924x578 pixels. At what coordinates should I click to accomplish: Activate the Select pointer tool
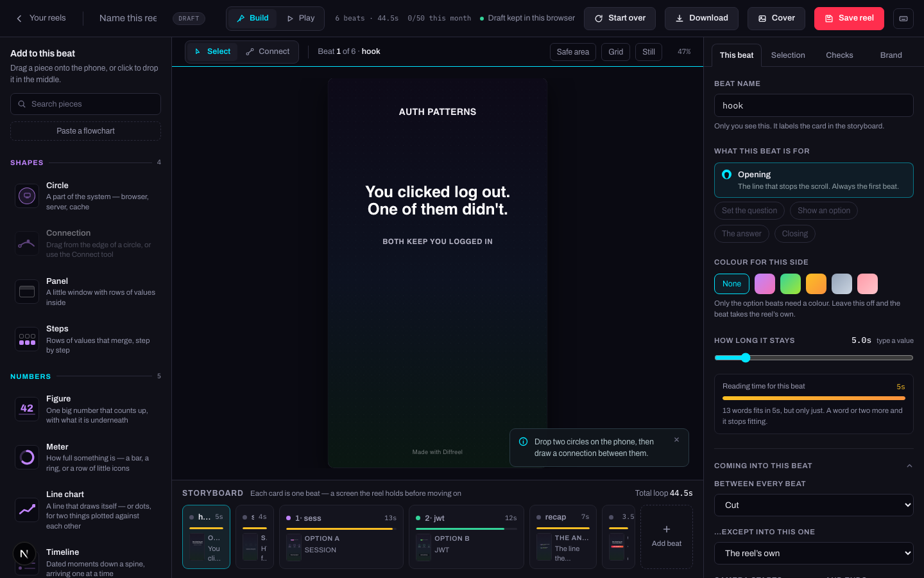[212, 52]
